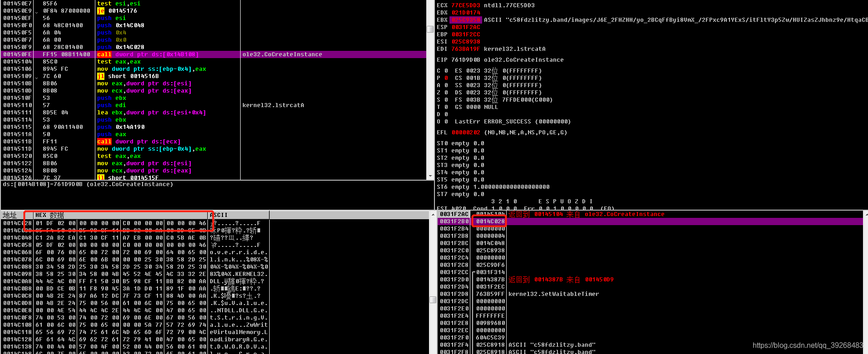The height and width of the screenshot is (354, 868).
Task: Toggle the C flag bit
Action: point(446,71)
